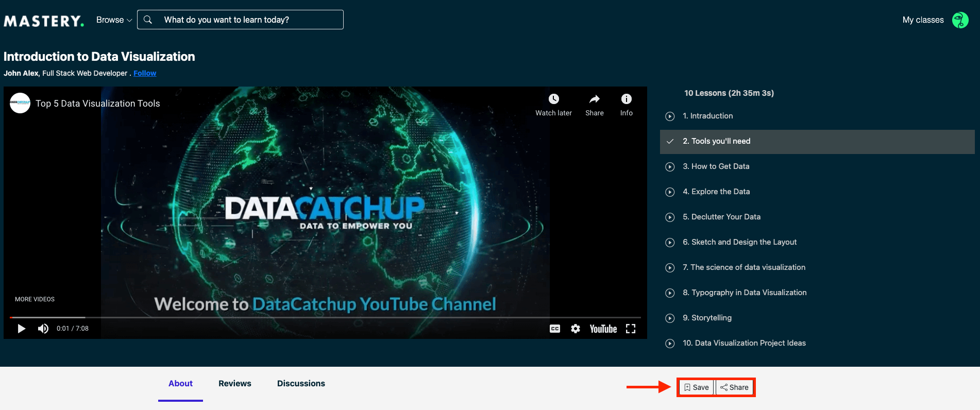Screen dimensions: 980x410
Task: Expand the Browse dropdown menu
Action: 114,20
